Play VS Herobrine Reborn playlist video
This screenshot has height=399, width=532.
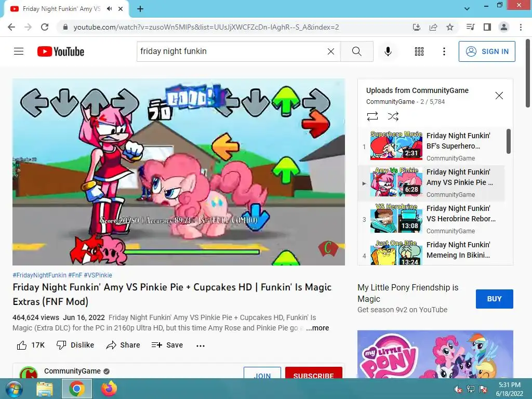click(432, 219)
